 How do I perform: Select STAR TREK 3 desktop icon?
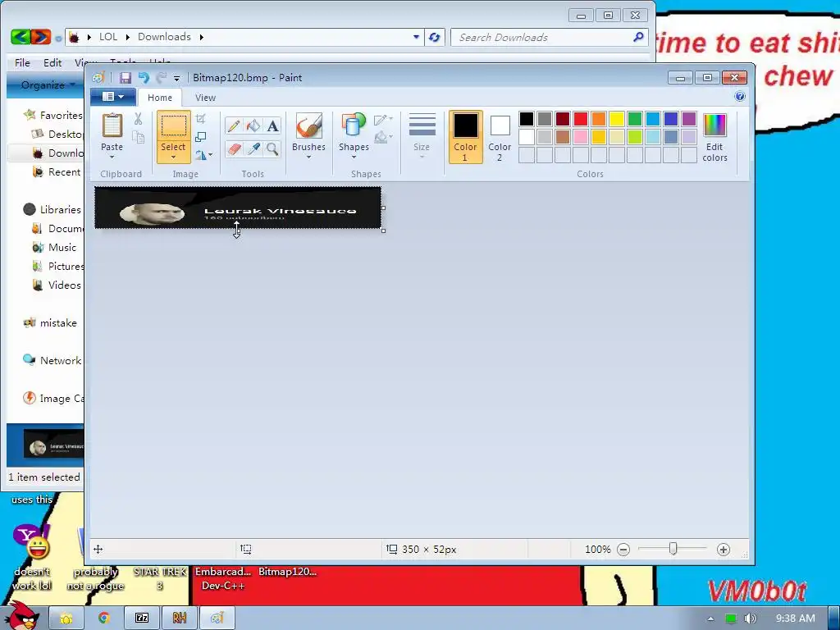pos(160,578)
